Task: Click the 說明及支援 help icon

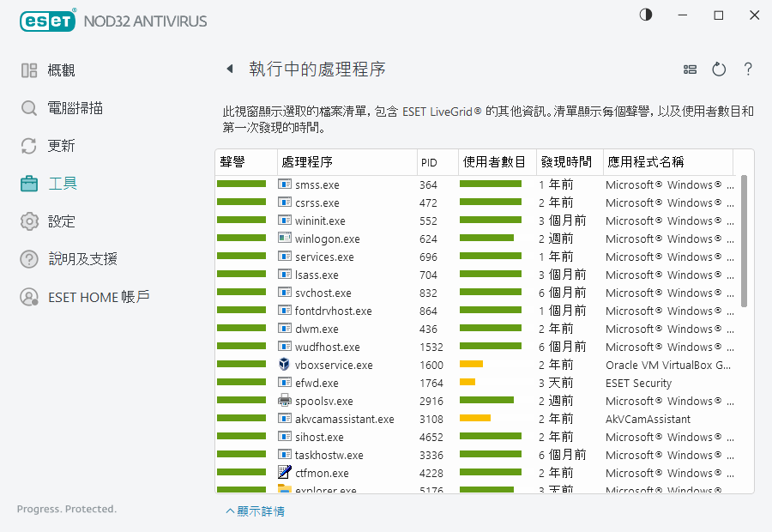Action: tap(29, 259)
